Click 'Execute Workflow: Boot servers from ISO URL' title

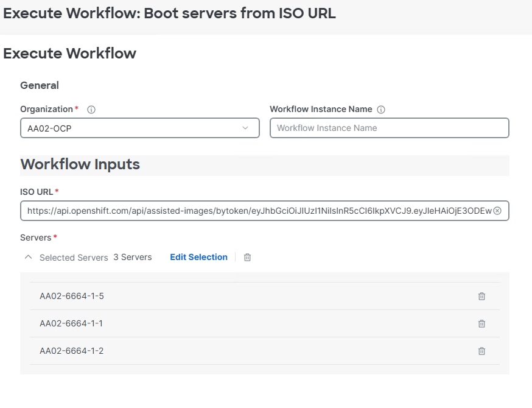169,13
